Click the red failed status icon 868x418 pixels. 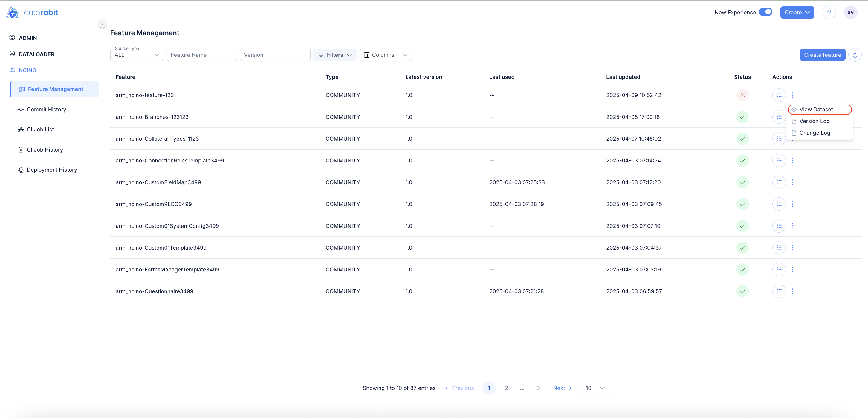(742, 95)
